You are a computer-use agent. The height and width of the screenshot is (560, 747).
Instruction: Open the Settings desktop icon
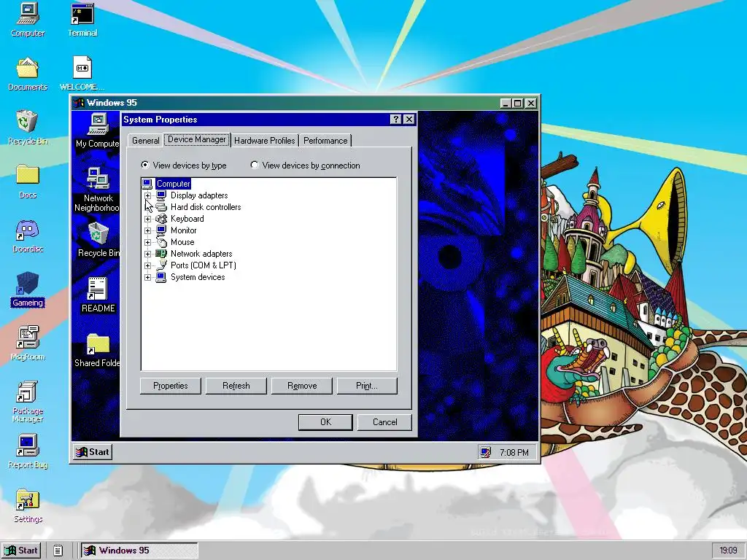coord(28,500)
